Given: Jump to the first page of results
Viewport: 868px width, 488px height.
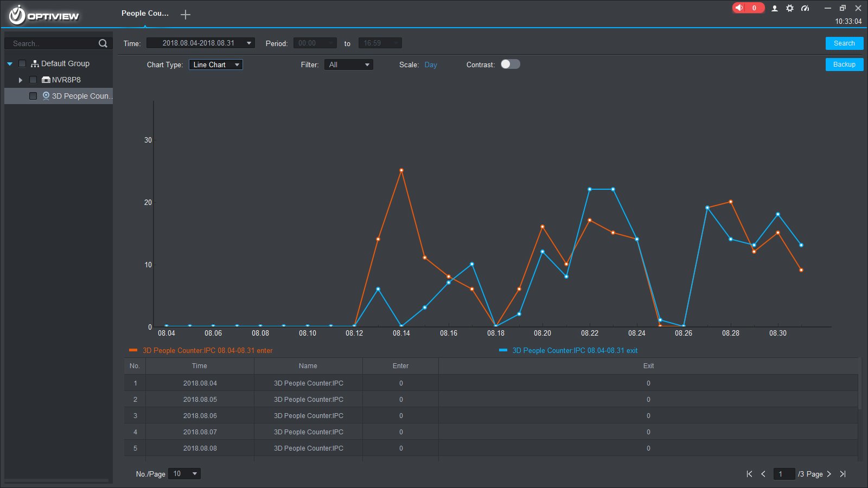Looking at the screenshot, I should 749,474.
